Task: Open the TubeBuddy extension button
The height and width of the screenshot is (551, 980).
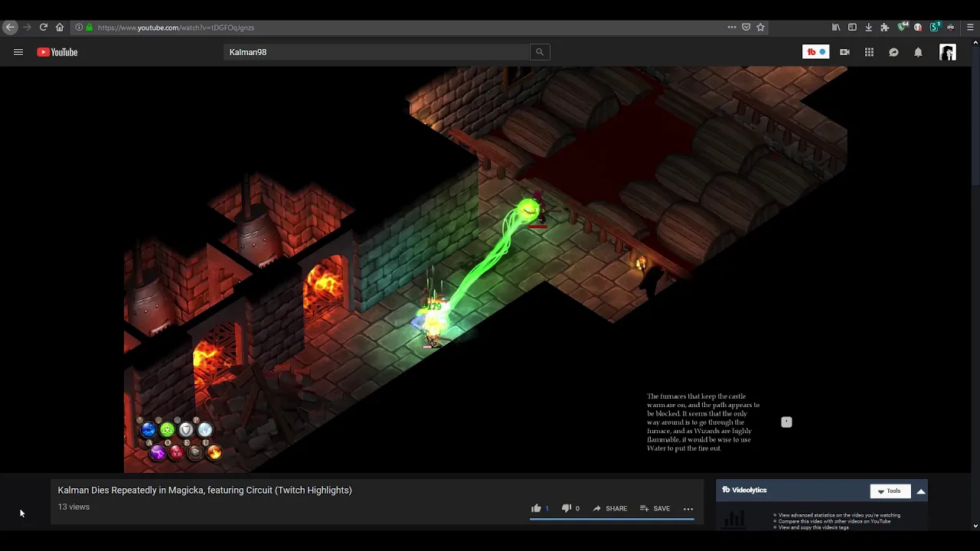Action: (x=815, y=52)
